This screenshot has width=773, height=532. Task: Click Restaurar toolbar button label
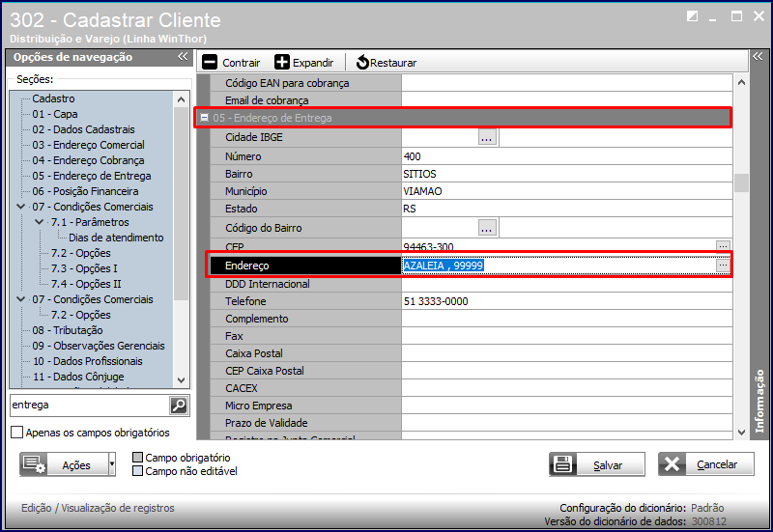[393, 63]
